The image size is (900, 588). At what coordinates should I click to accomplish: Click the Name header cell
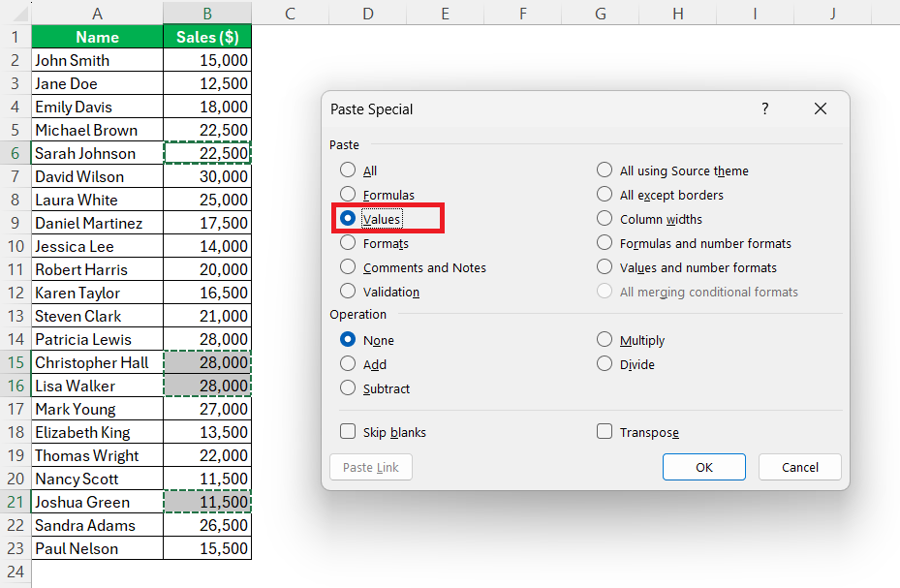pyautogui.click(x=97, y=37)
